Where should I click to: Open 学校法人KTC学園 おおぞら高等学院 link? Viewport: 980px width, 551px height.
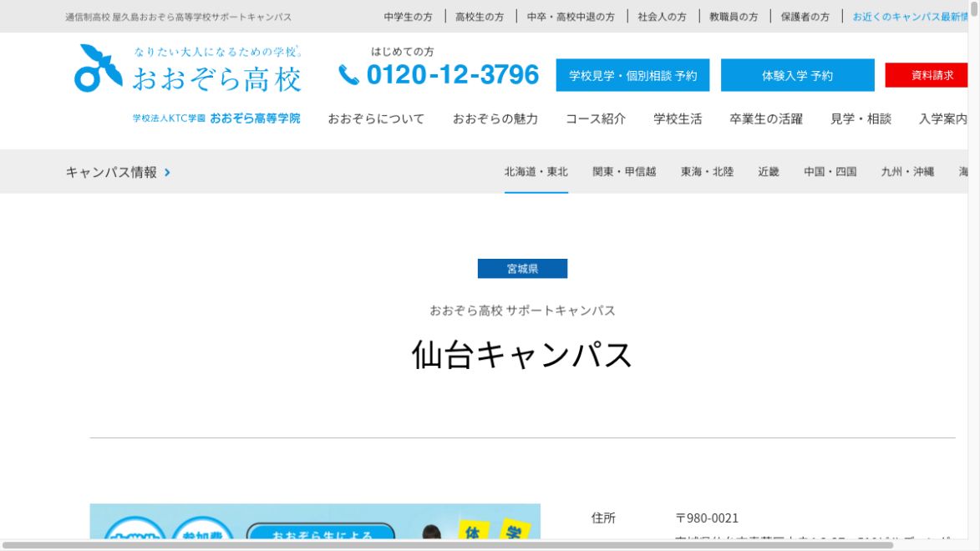pos(216,118)
